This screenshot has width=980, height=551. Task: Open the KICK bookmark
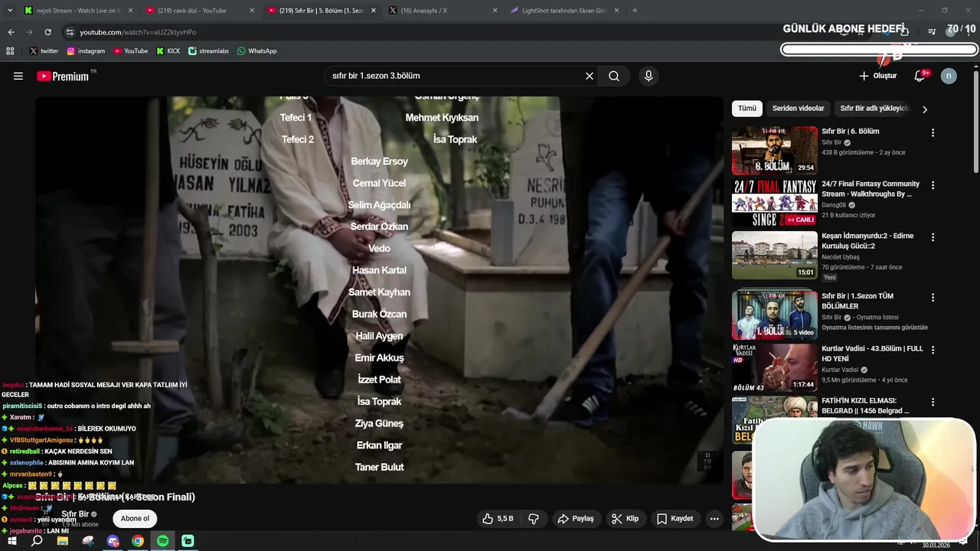[x=168, y=51]
